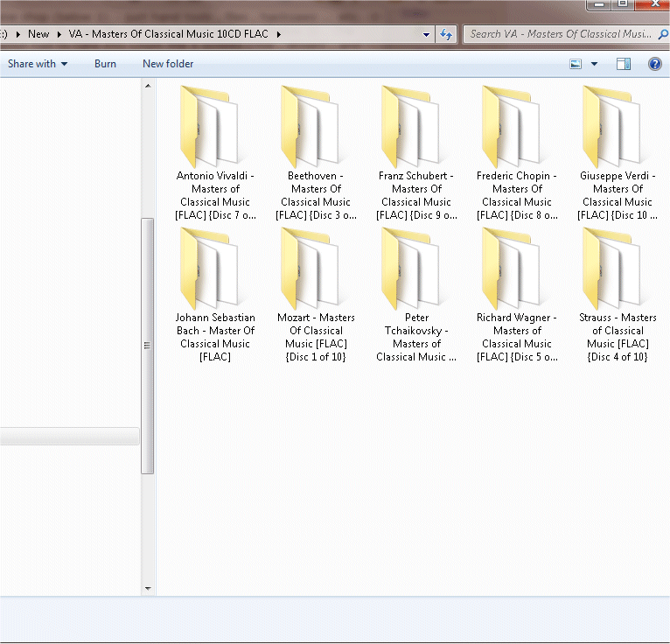670x644 pixels.
Task: Open the Share with dropdown
Action: [38, 64]
